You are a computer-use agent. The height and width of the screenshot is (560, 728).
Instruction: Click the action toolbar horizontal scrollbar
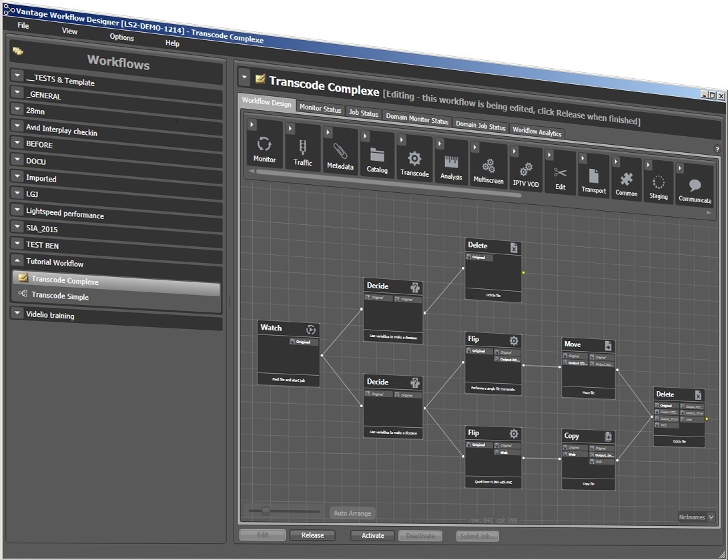click(388, 184)
